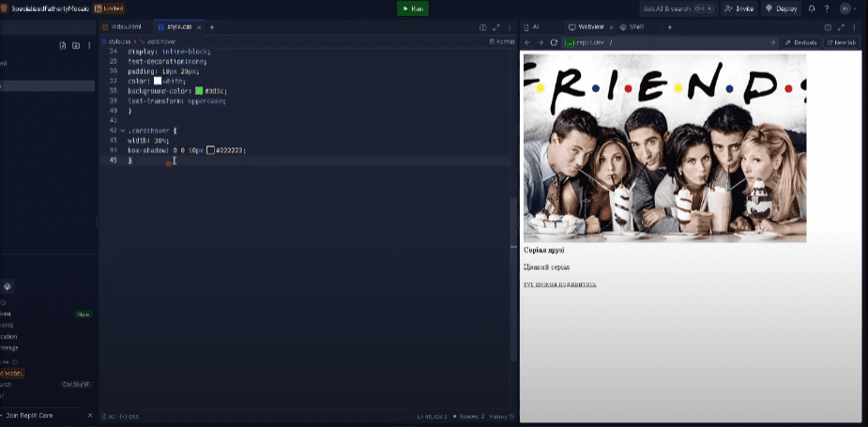Open the file tree options menu

(89, 45)
